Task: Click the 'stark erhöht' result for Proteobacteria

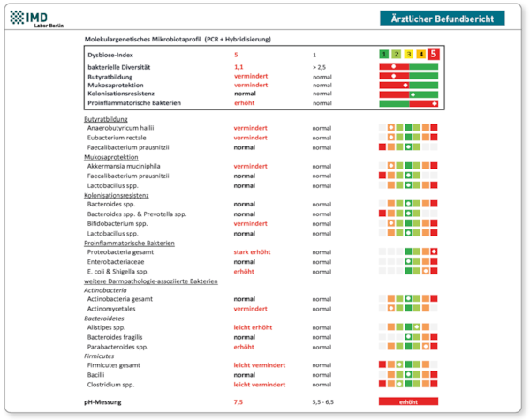Action: coord(252,252)
